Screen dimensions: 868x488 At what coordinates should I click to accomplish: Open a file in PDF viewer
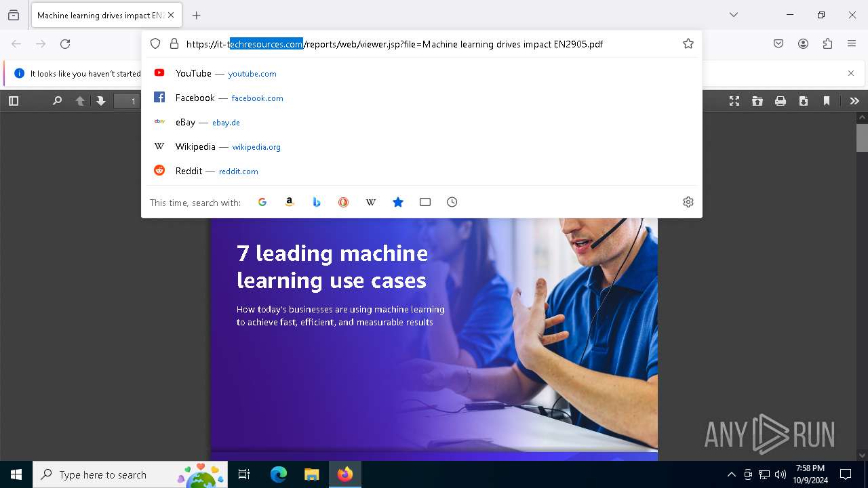[757, 101]
